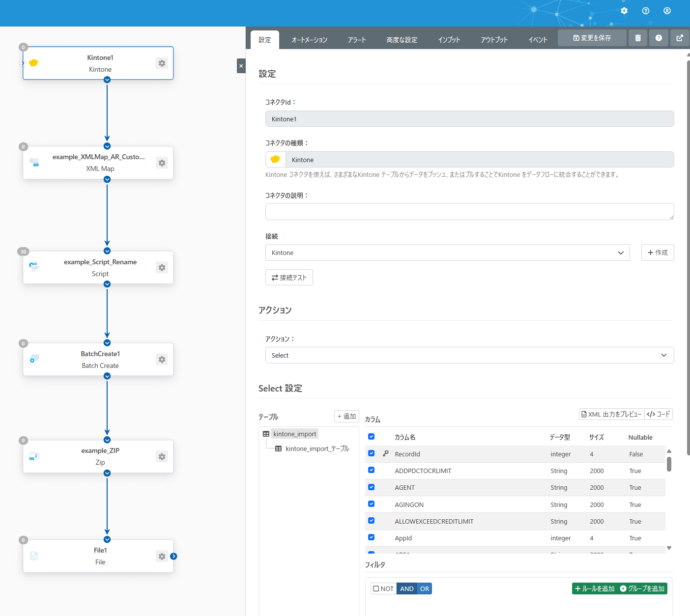Focus the コネクタの説明 text area

pos(470,212)
